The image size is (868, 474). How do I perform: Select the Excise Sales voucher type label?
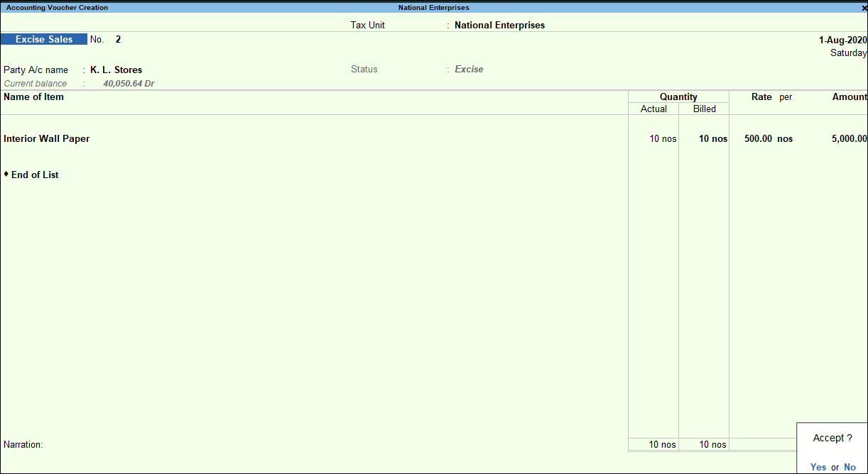[44, 40]
